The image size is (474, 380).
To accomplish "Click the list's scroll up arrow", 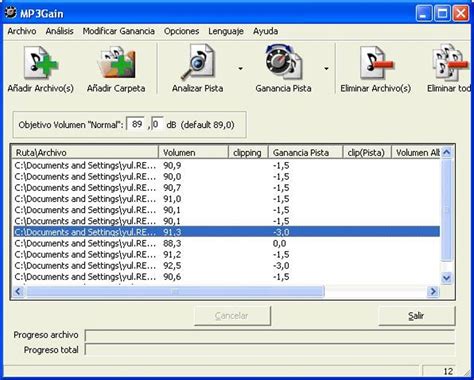I will click(x=447, y=153).
